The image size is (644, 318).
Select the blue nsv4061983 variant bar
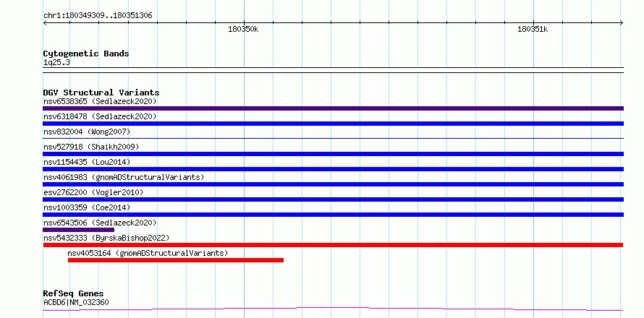tap(333, 184)
